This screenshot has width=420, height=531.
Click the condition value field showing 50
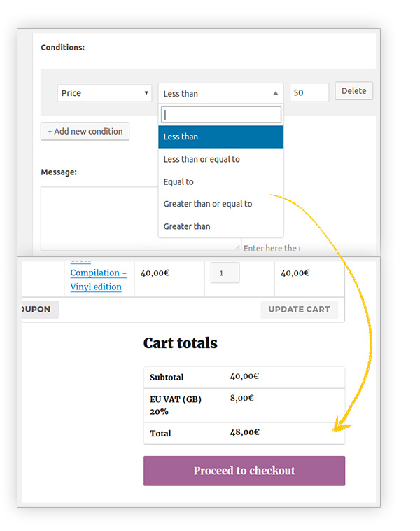(x=309, y=92)
